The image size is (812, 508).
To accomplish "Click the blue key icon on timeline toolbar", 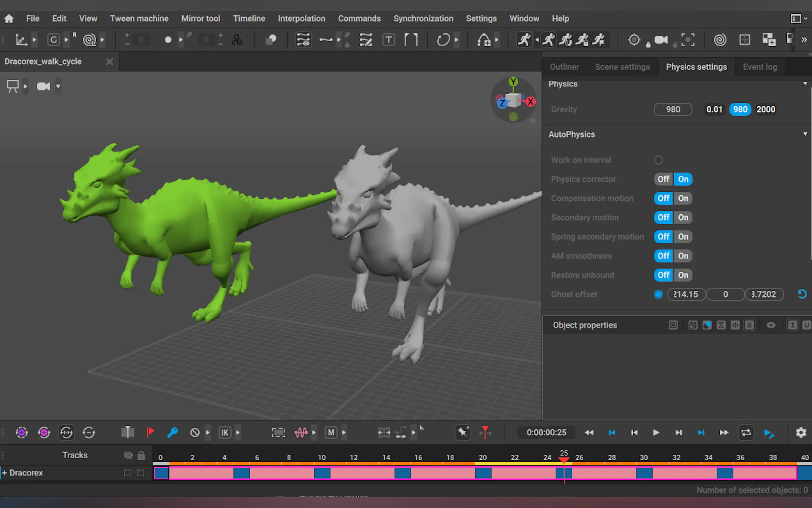I will 172,433.
